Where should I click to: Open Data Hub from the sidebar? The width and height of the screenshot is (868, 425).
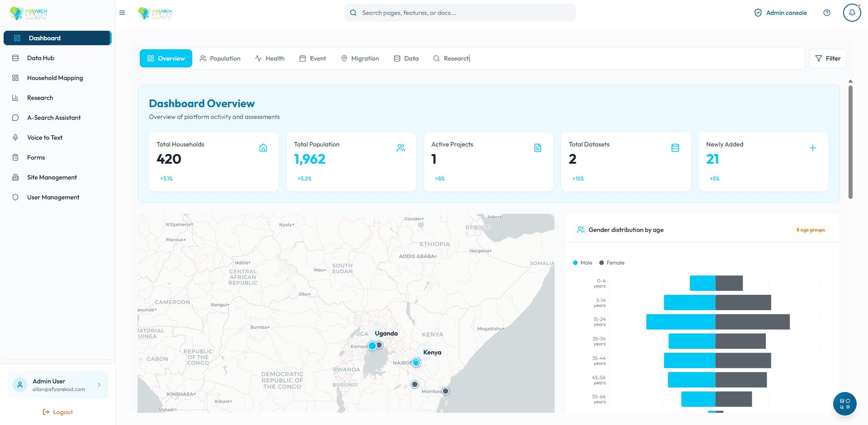57,58
